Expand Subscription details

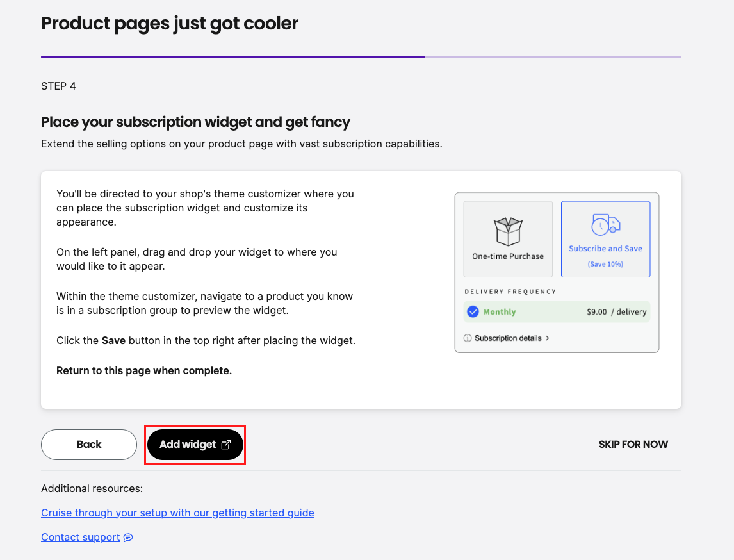point(508,338)
